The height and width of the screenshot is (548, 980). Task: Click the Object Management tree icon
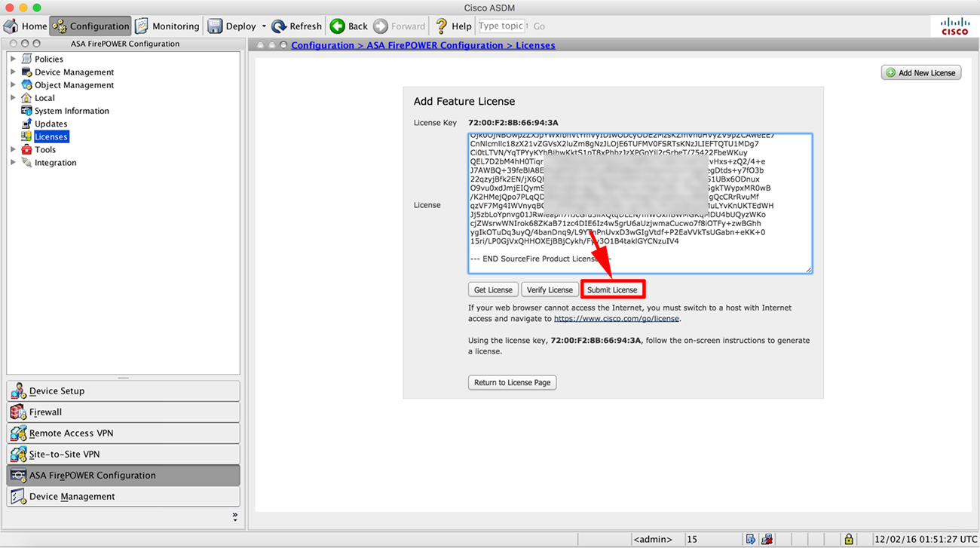[26, 84]
